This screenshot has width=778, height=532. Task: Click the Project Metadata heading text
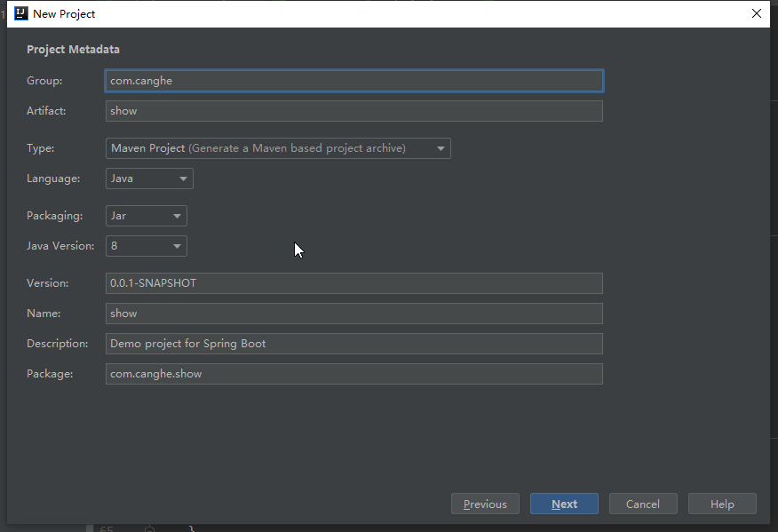tap(73, 50)
